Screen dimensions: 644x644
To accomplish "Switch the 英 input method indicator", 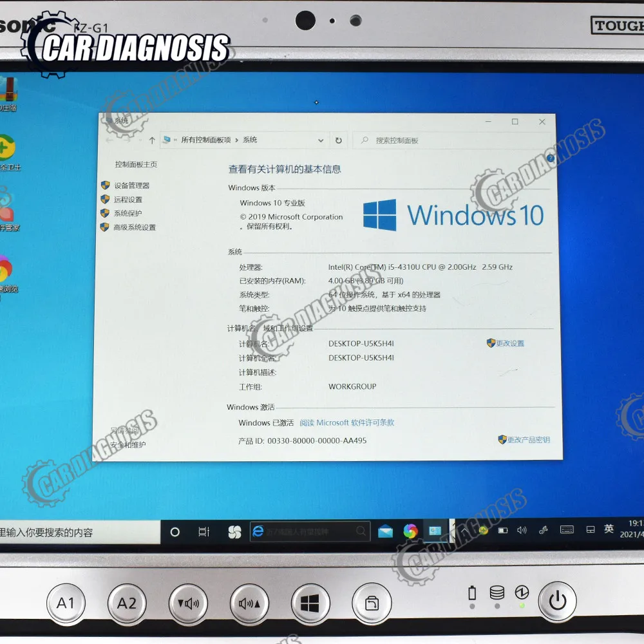I will coord(609,529).
